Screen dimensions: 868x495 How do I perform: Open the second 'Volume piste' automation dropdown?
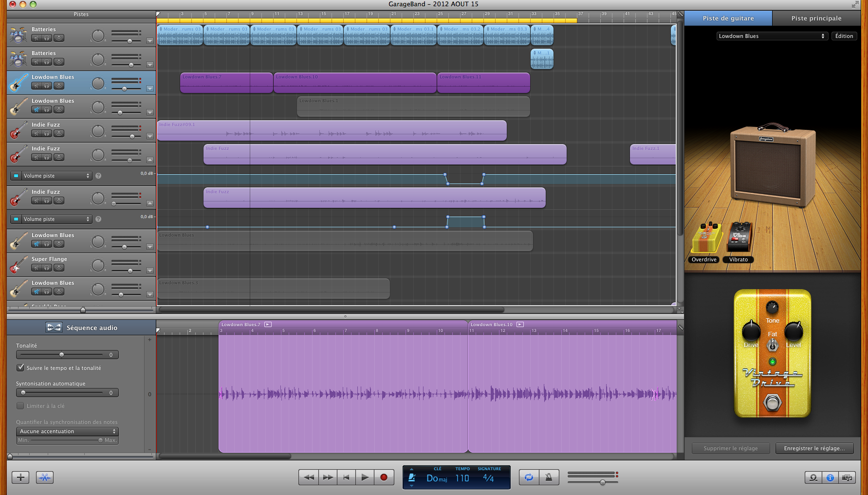(56, 219)
